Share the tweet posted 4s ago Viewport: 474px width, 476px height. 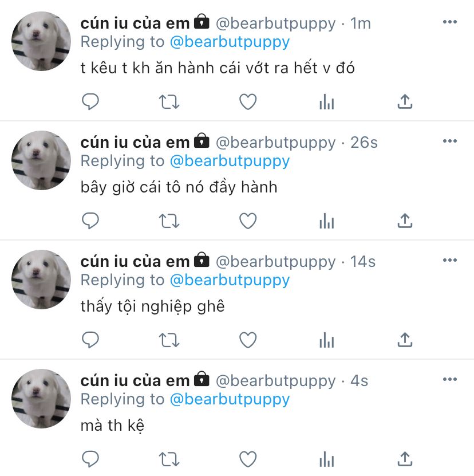(405, 459)
